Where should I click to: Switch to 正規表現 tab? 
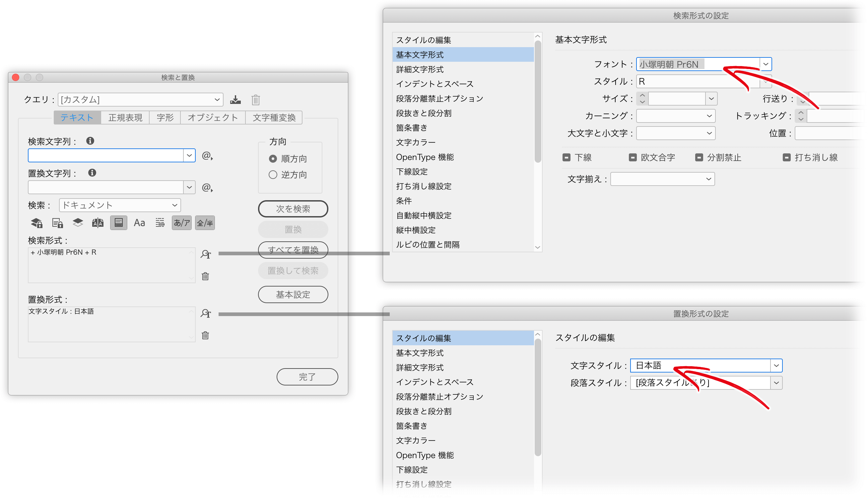(125, 118)
